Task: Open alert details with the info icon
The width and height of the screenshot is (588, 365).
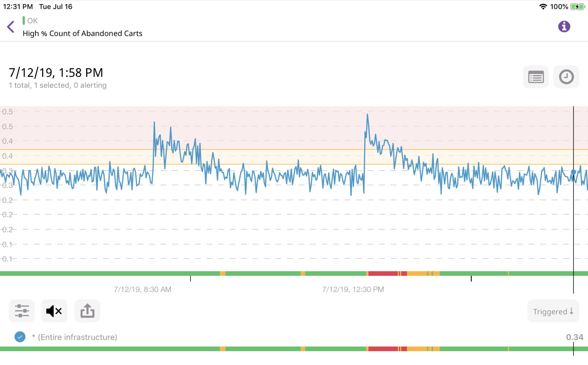Action: click(x=564, y=26)
